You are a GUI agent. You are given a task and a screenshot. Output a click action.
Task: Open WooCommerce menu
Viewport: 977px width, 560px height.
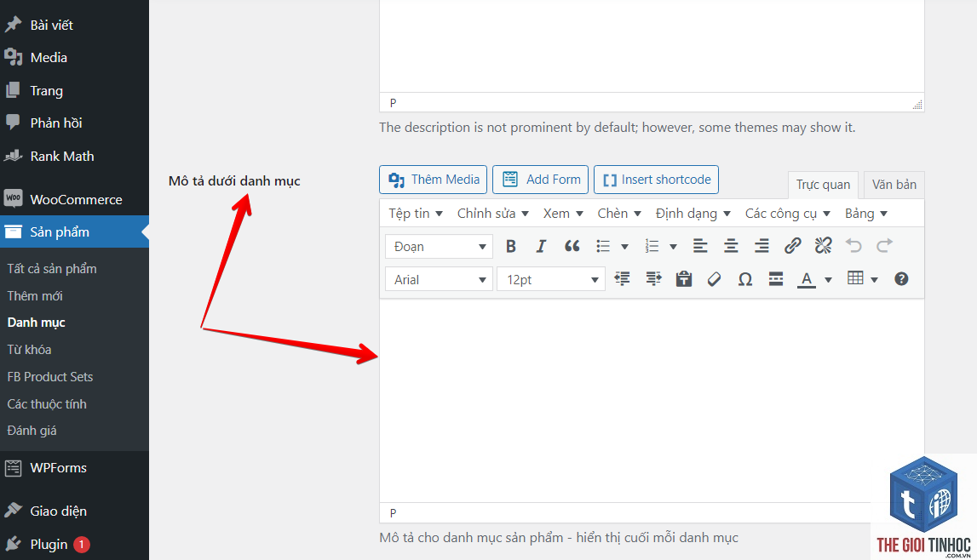click(74, 199)
